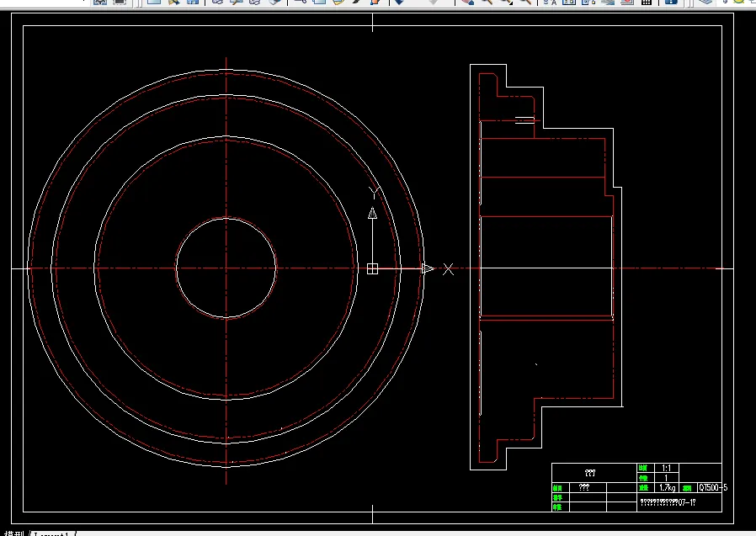
Task: Click the small "???" beside the first green label
Action: click(584, 487)
